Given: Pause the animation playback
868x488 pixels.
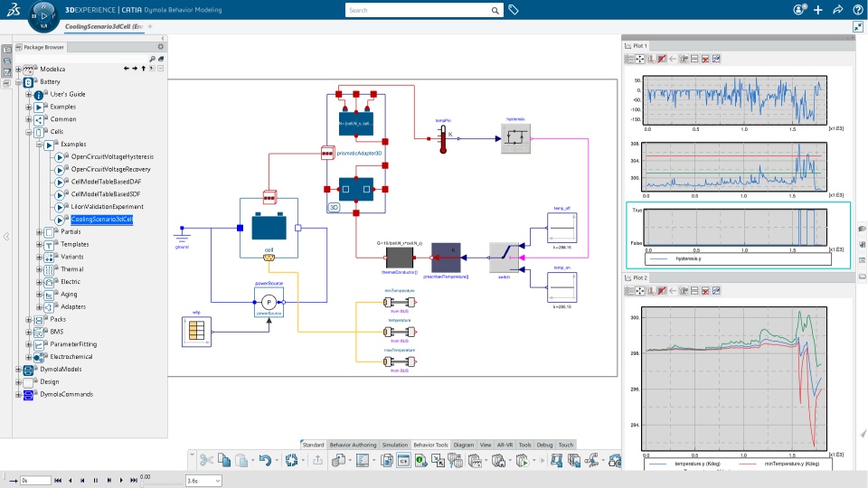Looking at the screenshot, I should [96, 481].
